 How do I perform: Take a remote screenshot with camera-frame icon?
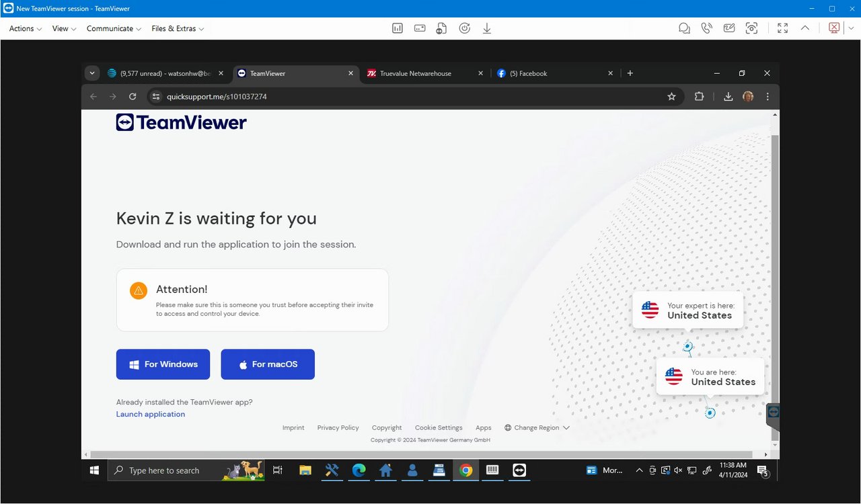(751, 28)
